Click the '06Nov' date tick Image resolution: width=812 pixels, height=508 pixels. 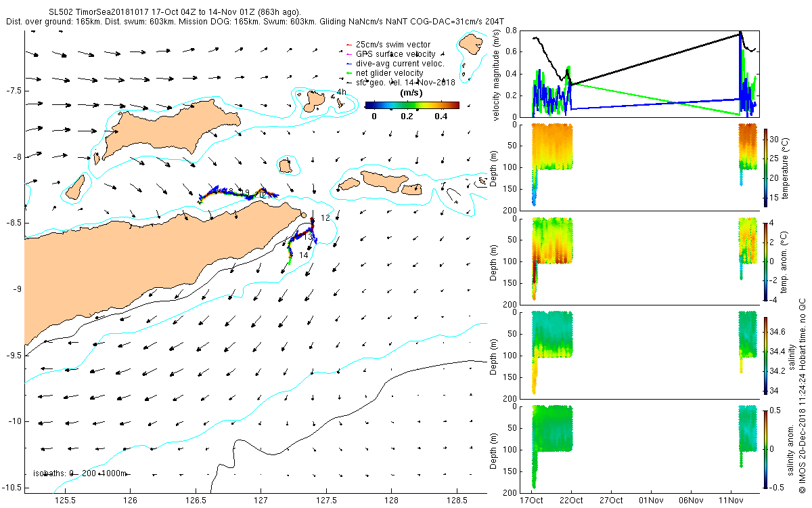pos(690,500)
